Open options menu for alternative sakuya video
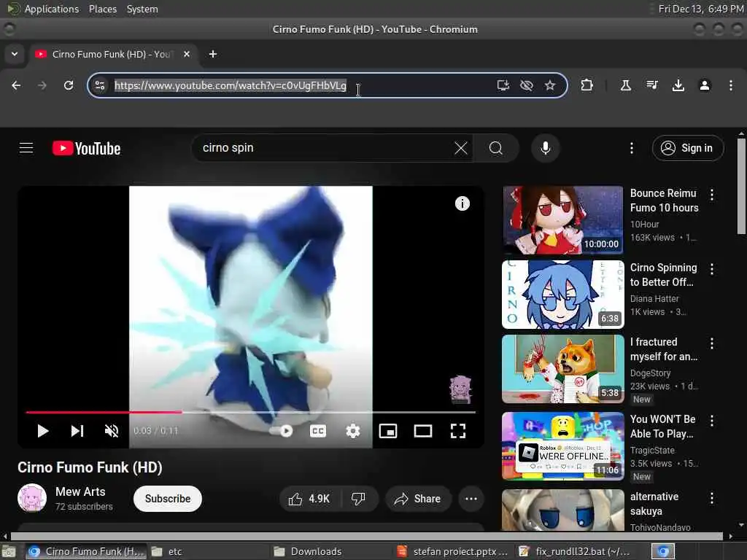 coord(712,499)
